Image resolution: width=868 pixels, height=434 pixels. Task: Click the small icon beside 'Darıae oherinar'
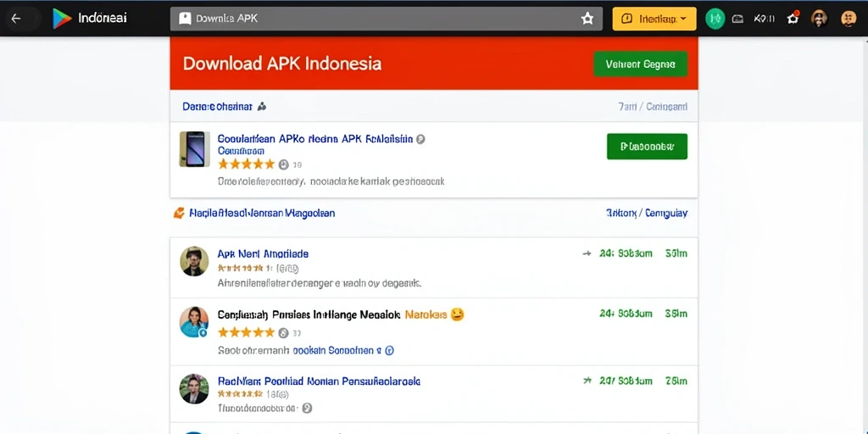[x=262, y=106]
